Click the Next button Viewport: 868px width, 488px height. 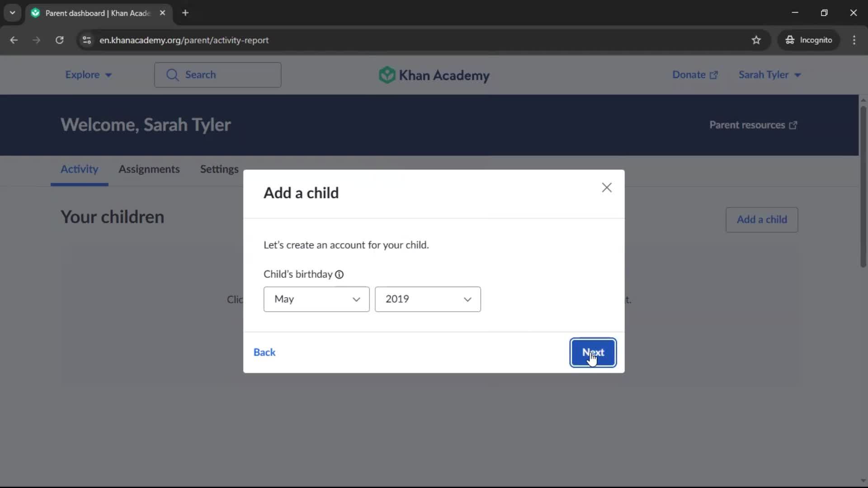593,352
